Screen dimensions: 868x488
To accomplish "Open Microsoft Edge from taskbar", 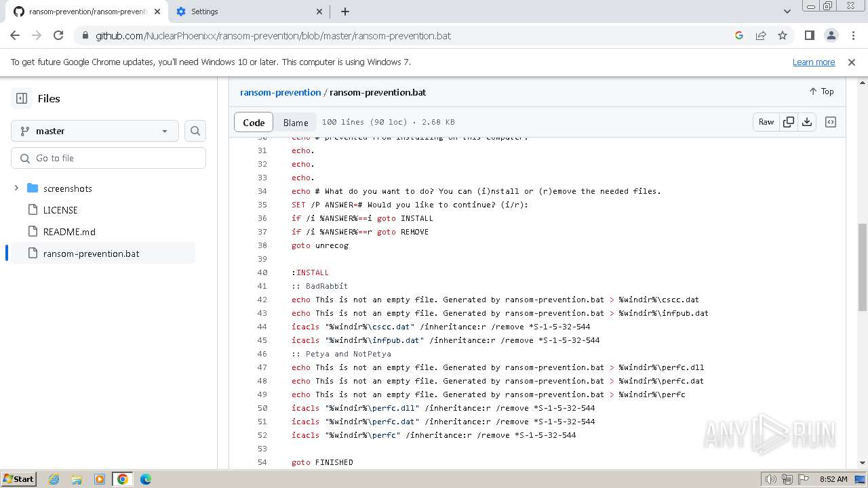I will pyautogui.click(x=146, y=479).
